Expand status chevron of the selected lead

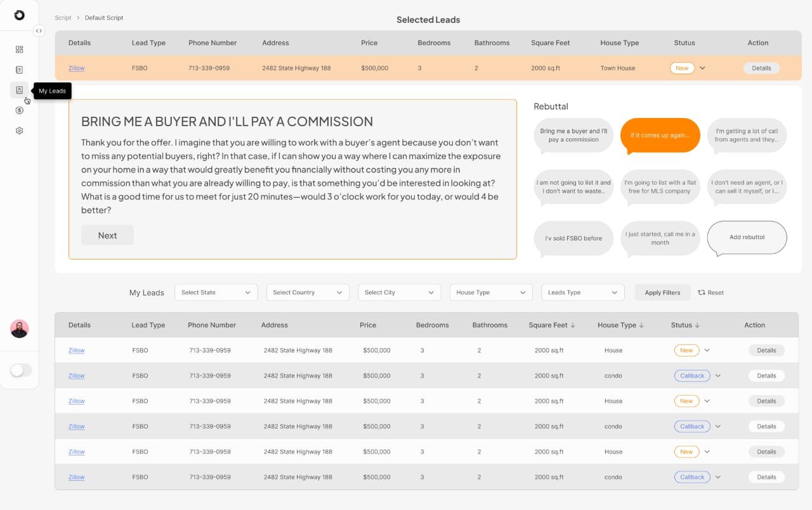702,68
